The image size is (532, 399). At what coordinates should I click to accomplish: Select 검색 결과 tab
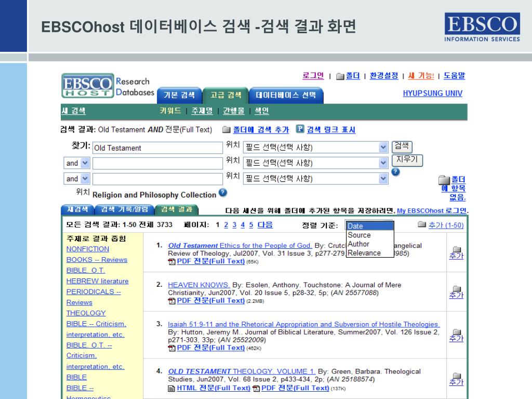(x=177, y=210)
